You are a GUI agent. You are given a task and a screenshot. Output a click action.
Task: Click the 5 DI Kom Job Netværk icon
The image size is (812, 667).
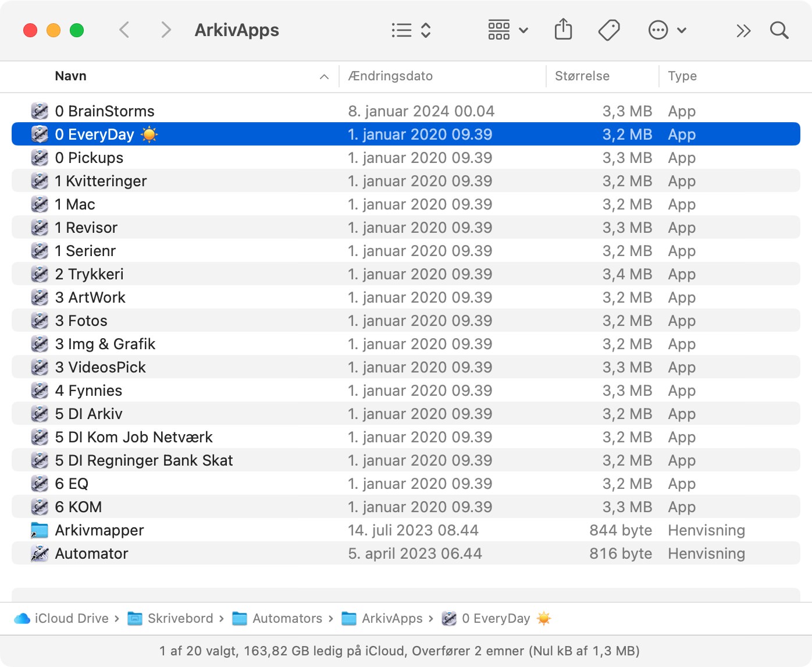coord(40,437)
